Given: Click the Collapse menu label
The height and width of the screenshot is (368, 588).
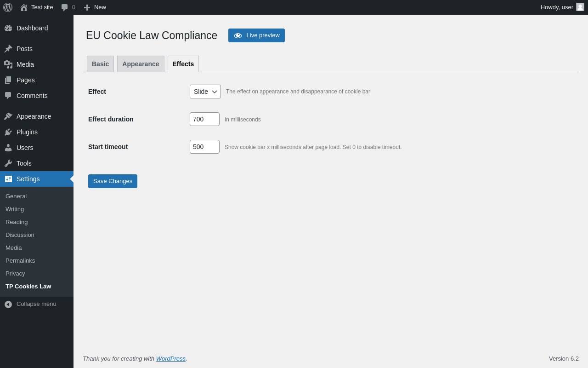Looking at the screenshot, I should point(36,304).
